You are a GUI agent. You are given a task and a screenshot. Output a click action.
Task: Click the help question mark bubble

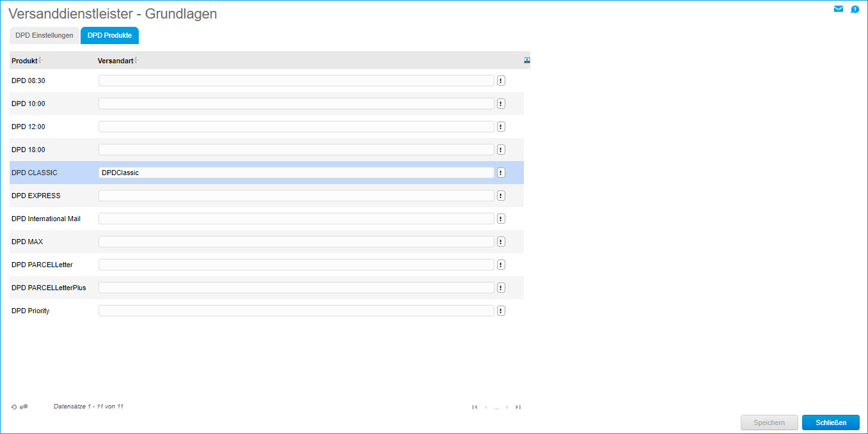(x=855, y=10)
